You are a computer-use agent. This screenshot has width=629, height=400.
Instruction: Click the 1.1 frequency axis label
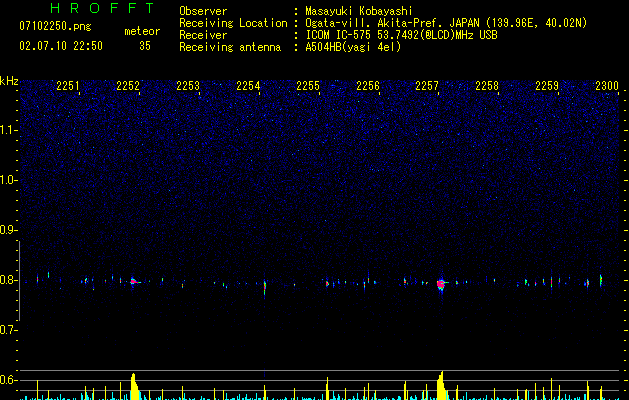(8, 130)
